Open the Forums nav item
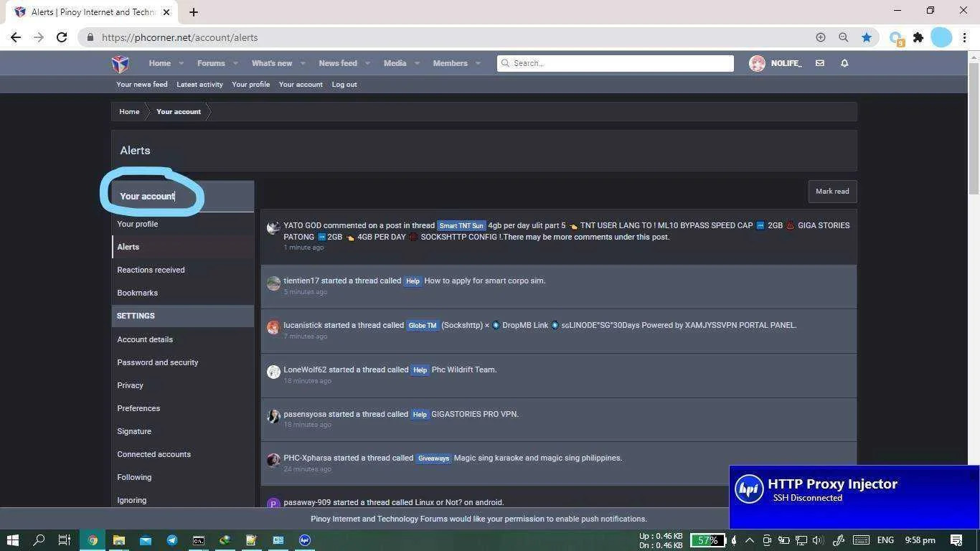 pos(211,63)
